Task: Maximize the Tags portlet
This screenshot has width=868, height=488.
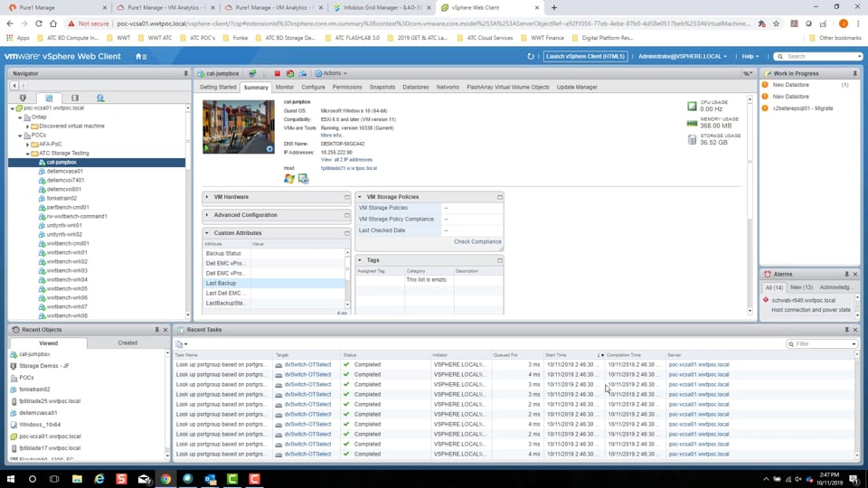Action: (x=500, y=260)
